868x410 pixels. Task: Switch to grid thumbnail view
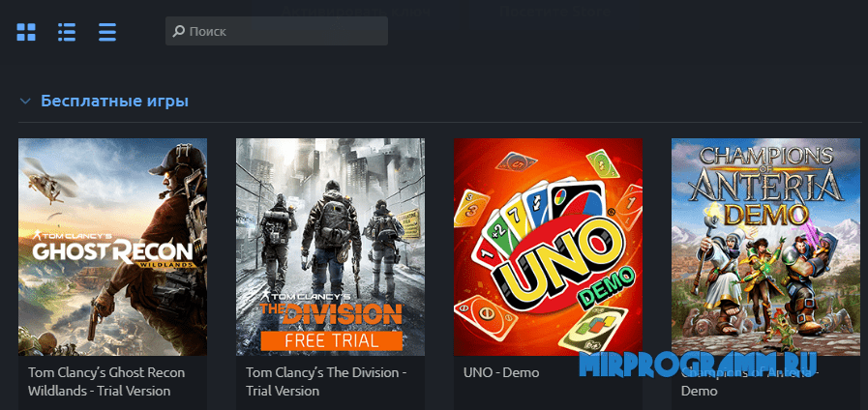(26, 32)
